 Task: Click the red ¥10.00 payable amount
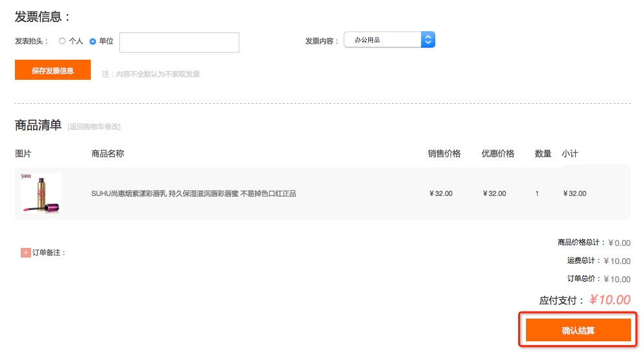(x=609, y=300)
